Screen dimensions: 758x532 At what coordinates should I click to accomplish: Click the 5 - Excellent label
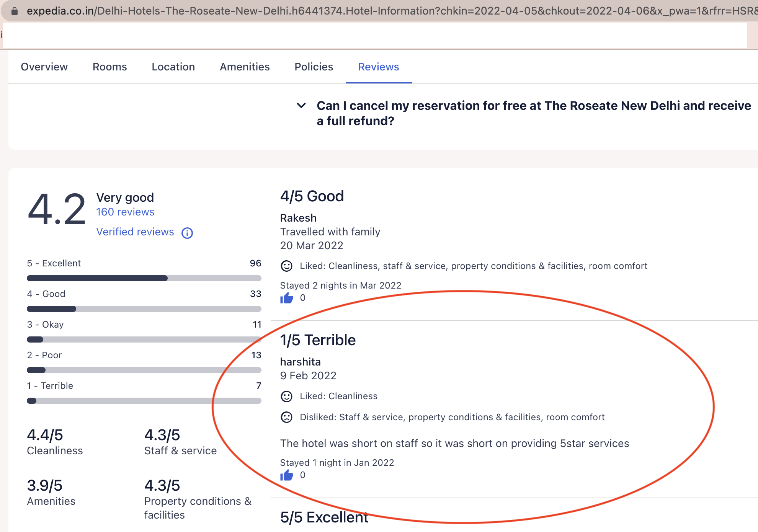coord(54,263)
